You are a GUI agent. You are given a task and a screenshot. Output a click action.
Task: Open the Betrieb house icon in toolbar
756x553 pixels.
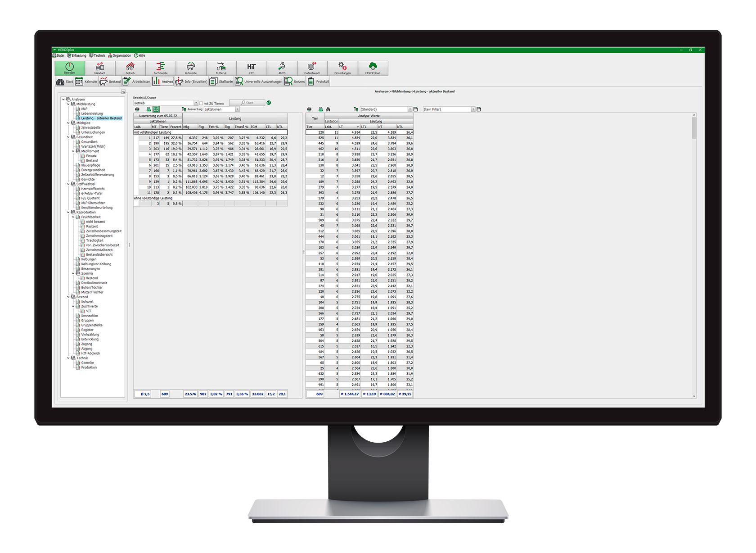pyautogui.click(x=130, y=68)
